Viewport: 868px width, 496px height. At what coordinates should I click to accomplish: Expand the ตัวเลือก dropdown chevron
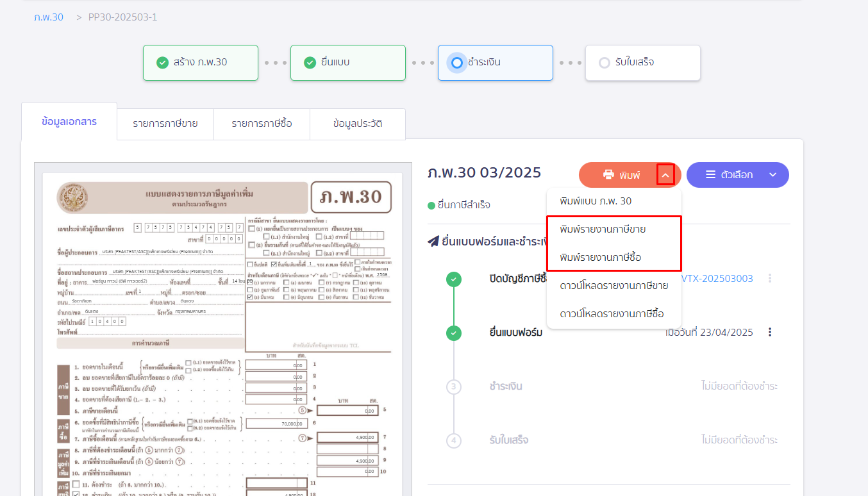pos(772,174)
